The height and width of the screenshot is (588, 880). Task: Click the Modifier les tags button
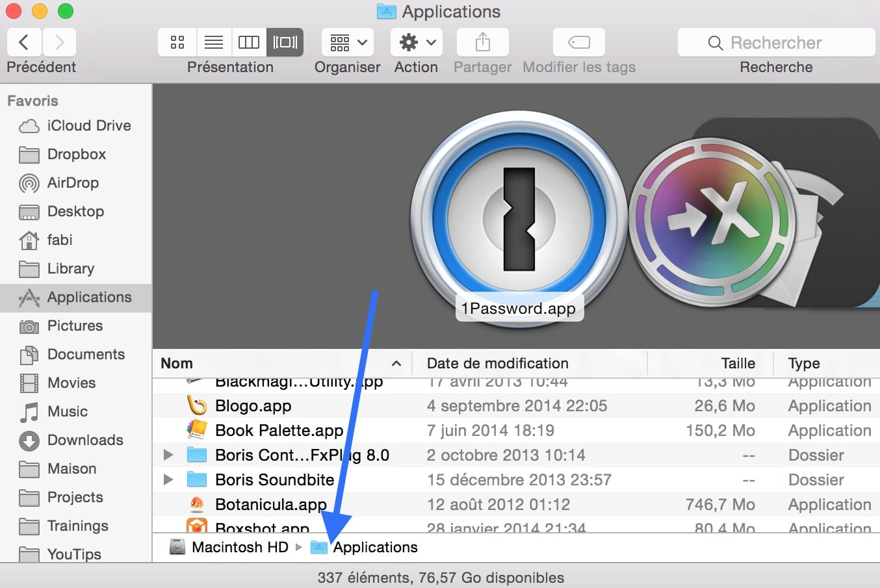click(579, 43)
